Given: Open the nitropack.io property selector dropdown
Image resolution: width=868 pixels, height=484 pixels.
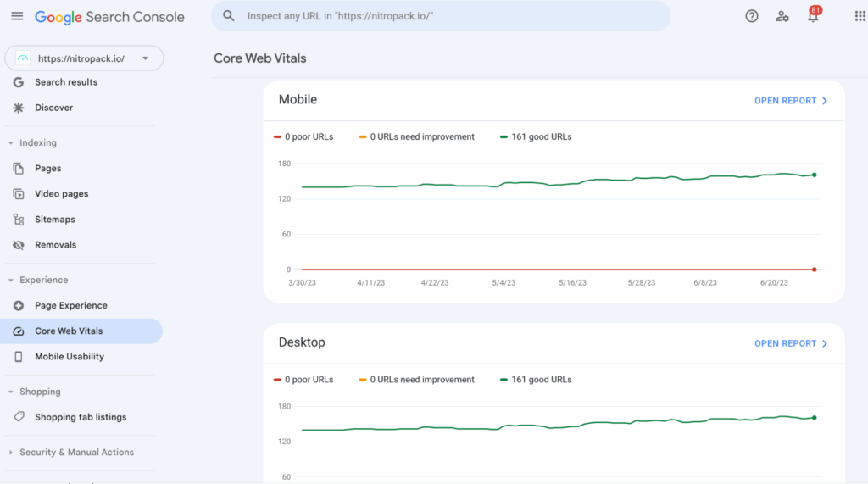Looking at the screenshot, I should pos(84,58).
